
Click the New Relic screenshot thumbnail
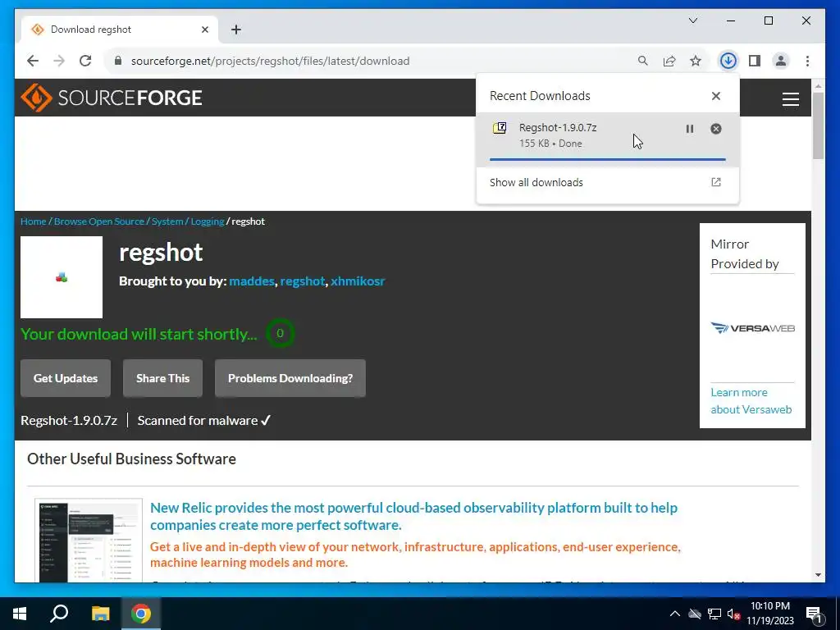[89, 540]
